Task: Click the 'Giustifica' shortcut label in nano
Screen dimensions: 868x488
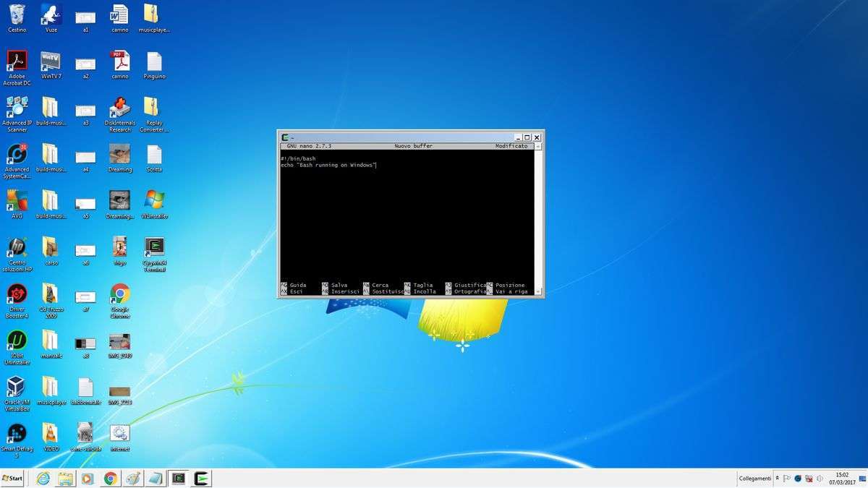Action: coord(470,285)
